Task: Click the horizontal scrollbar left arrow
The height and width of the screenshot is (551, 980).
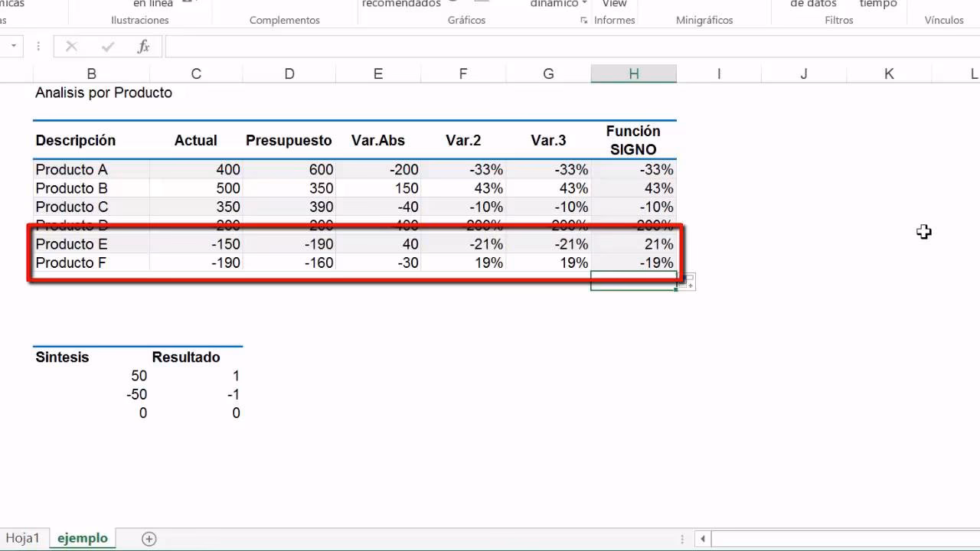Action: pyautogui.click(x=703, y=539)
